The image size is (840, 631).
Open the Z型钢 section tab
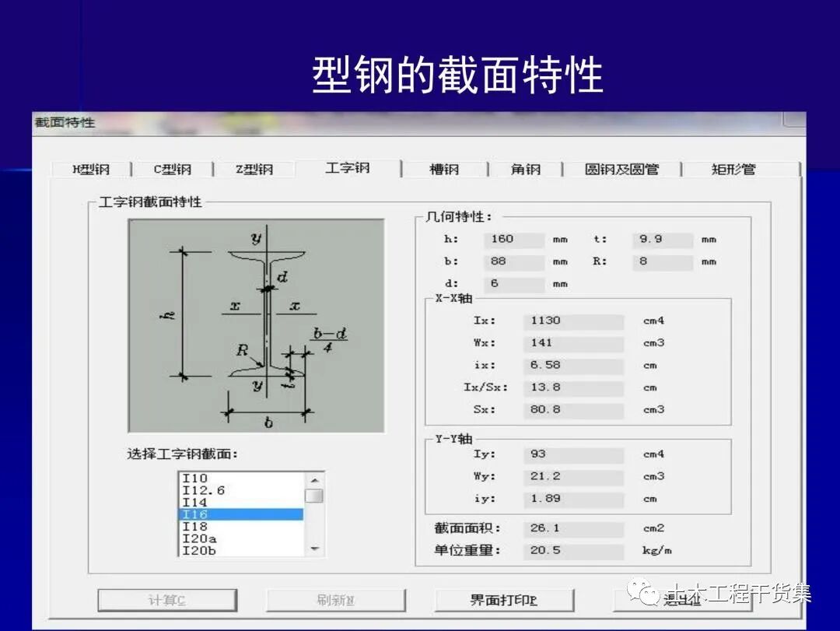254,169
